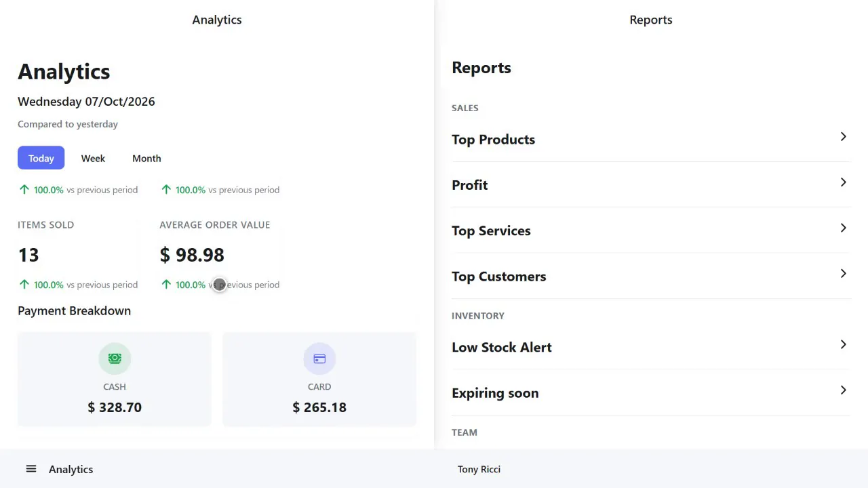868x488 pixels.
Task: Open the hamburger menu icon
Action: [x=31, y=469]
